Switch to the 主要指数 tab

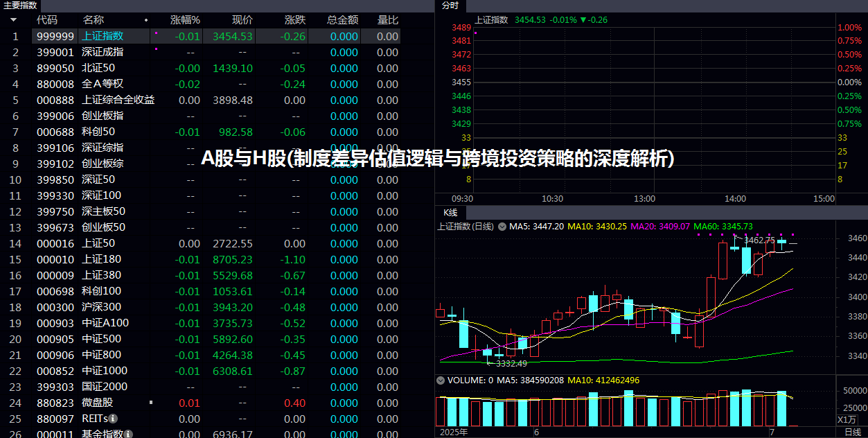pos(20,5)
